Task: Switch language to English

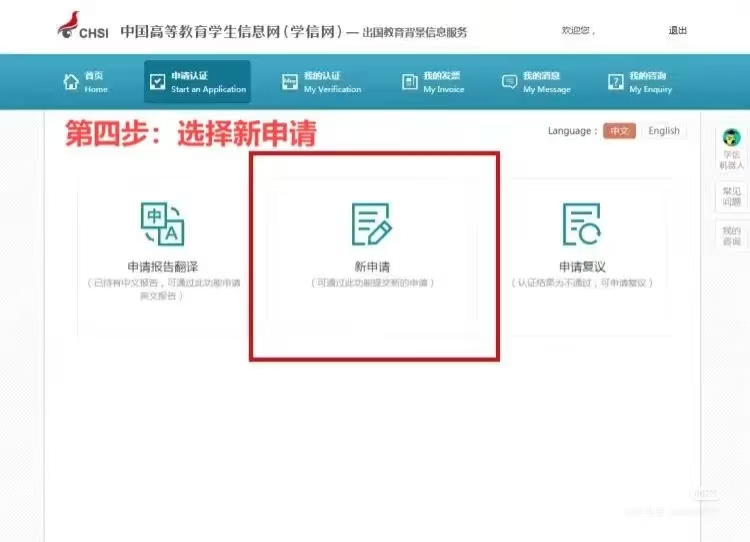Action: click(x=663, y=131)
